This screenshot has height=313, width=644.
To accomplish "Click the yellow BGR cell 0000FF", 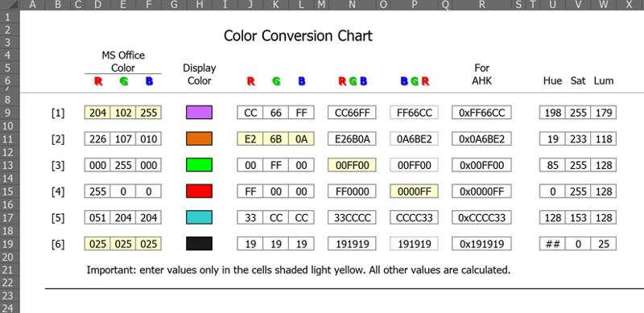I will [414, 192].
